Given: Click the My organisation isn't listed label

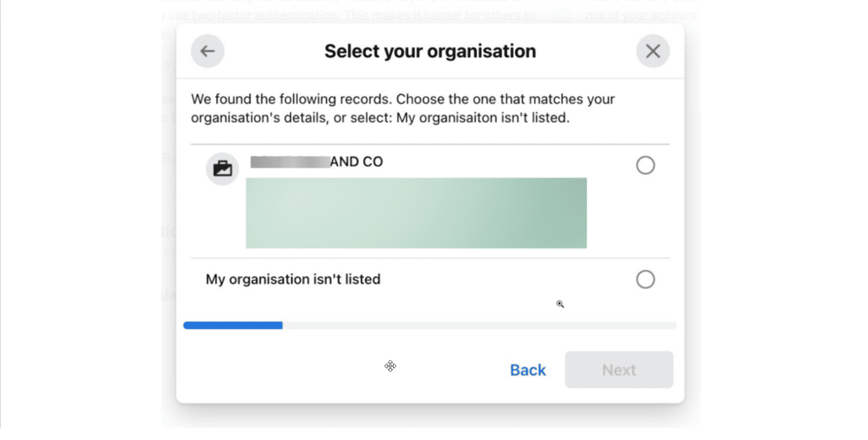Looking at the screenshot, I should 293,279.
